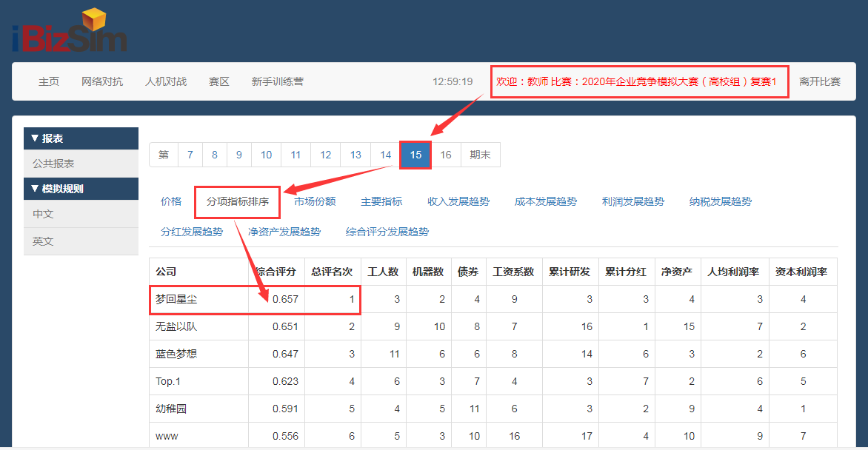868x450 pixels.
Task: Jump to period 13
Action: pos(355,155)
